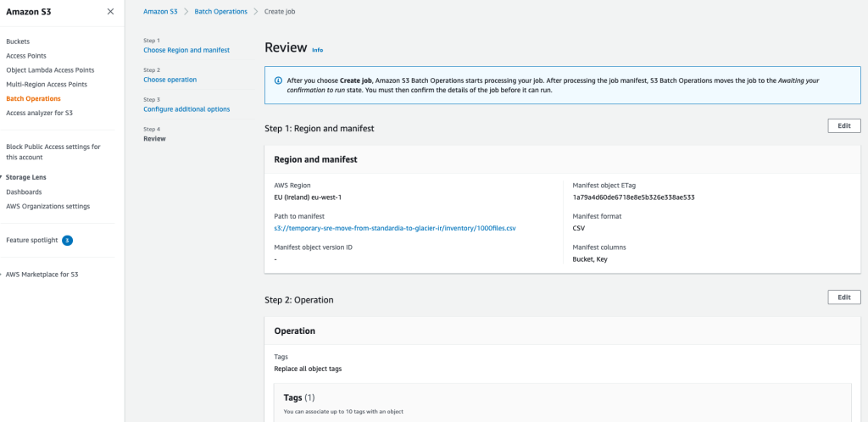Open Storage Lens Dashboards

coord(24,192)
